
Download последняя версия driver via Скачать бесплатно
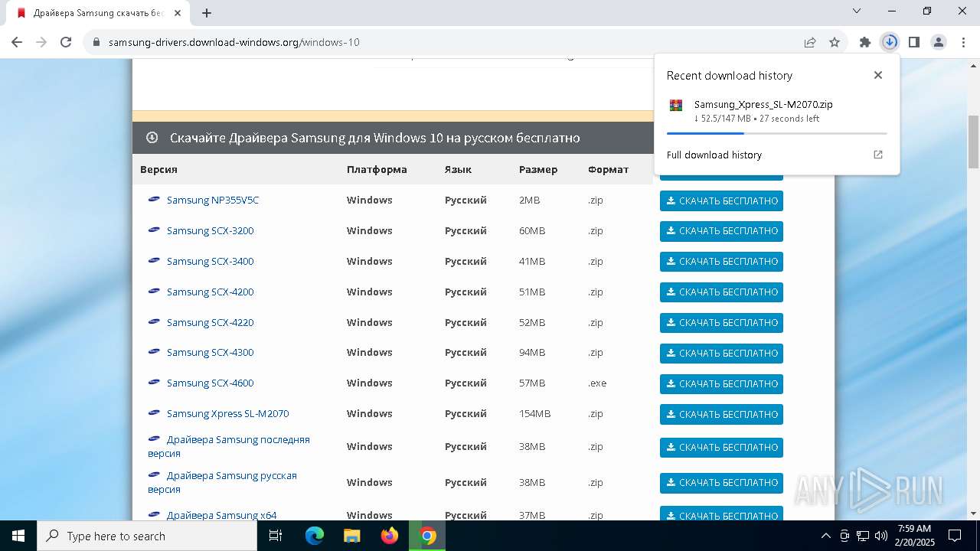coord(721,447)
